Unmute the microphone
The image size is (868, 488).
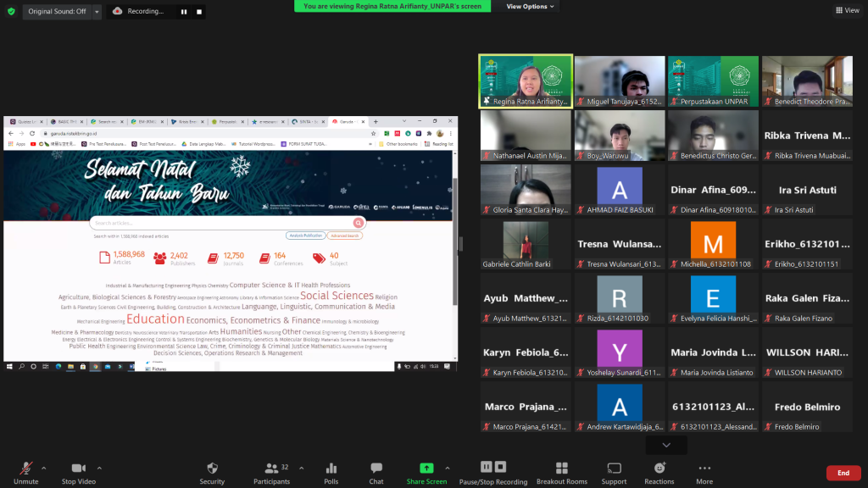26,472
